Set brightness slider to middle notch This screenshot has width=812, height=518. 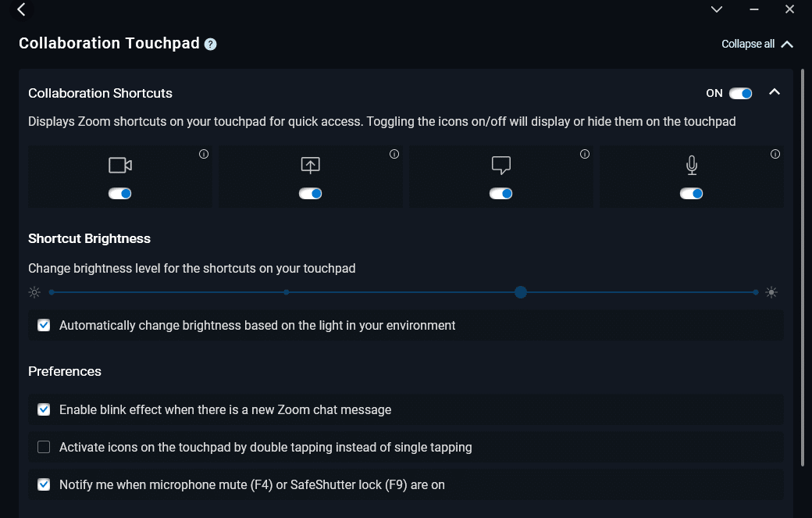(x=287, y=292)
